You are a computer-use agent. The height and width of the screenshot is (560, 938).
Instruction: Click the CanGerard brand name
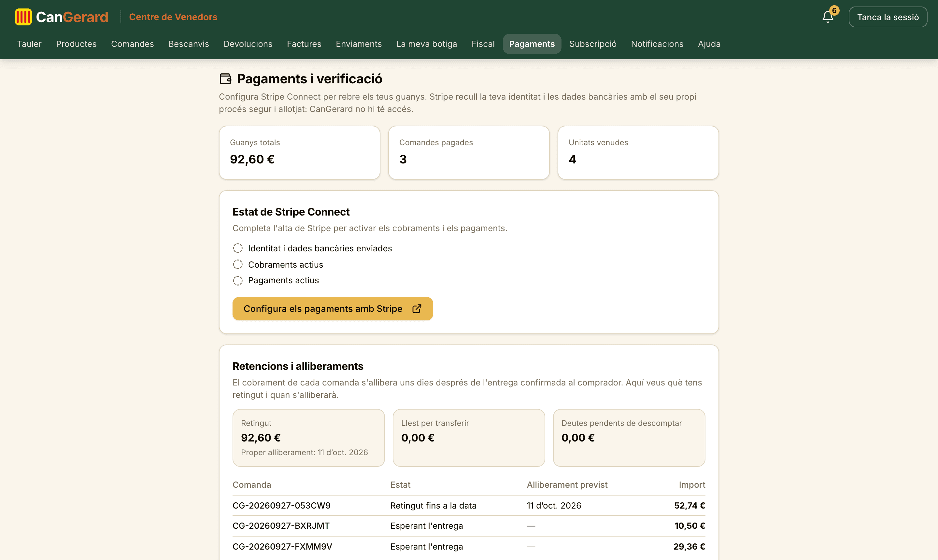pos(72,17)
